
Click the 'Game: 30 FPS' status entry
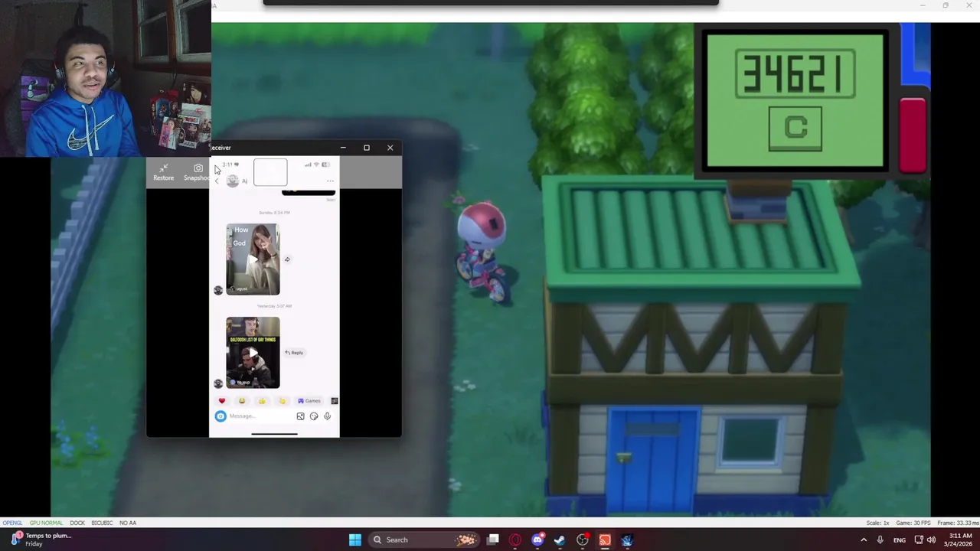click(x=912, y=523)
